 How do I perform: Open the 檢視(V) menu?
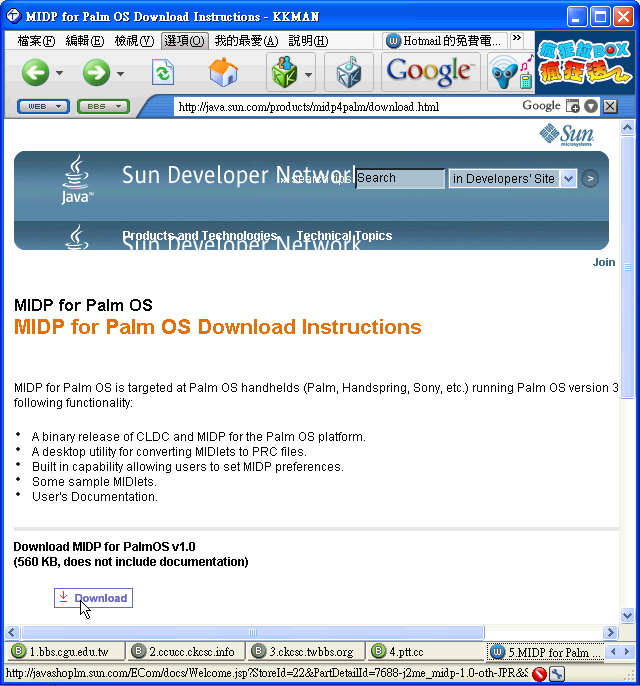tap(134, 41)
